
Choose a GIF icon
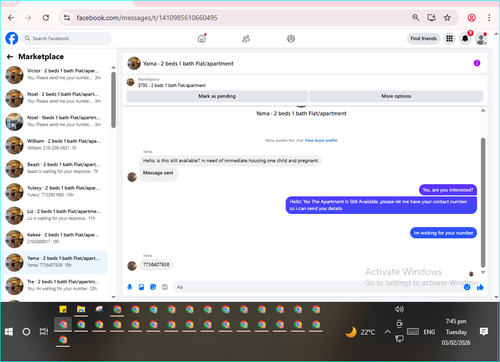[165, 287]
